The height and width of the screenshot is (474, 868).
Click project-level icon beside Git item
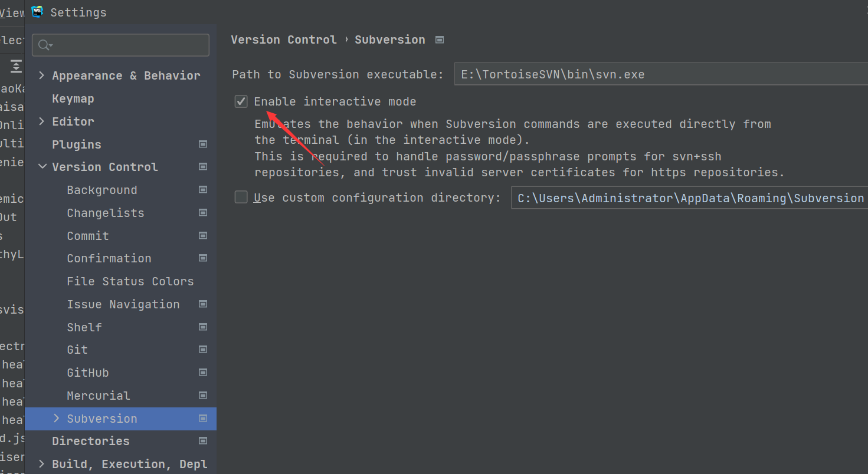203,349
